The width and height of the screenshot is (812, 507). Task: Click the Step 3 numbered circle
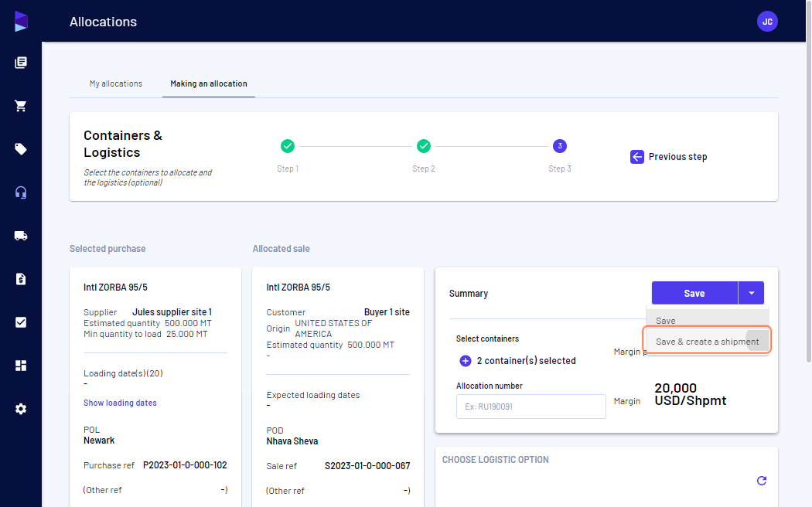click(x=559, y=146)
